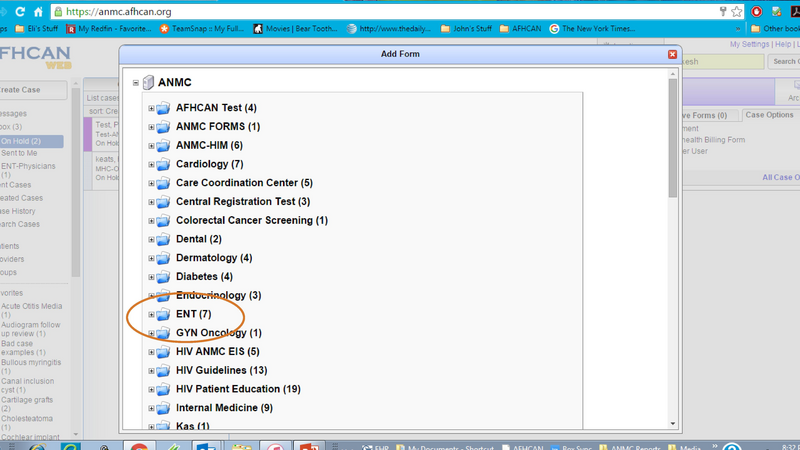Click the AFHCAN Test folder icon
800x450 pixels.
pos(163,108)
